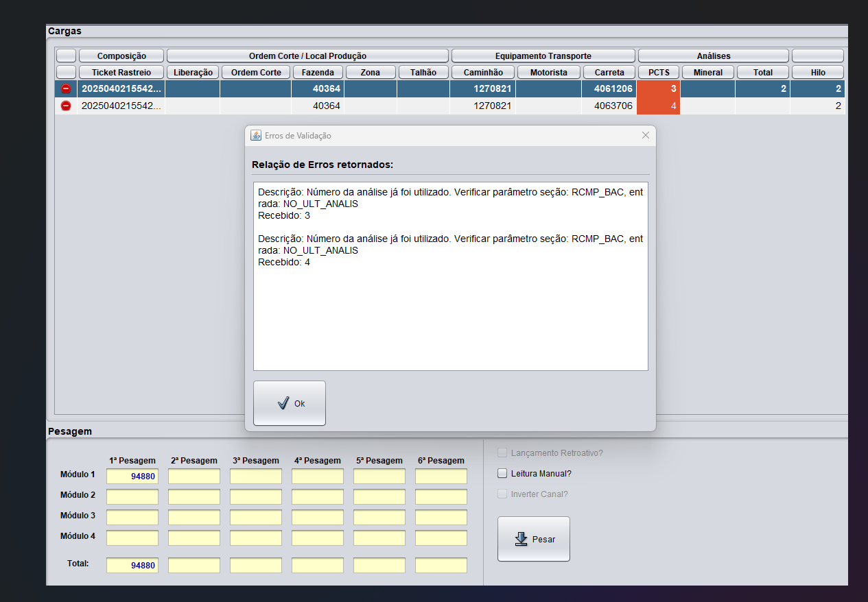
Task: Click the Módulo 1 5ª Pesagem field
Action: (x=379, y=476)
